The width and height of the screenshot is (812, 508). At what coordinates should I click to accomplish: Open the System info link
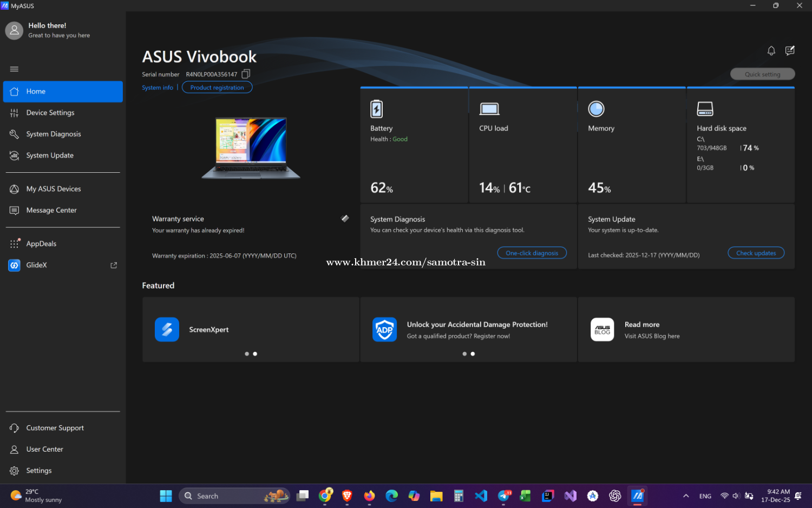click(158, 88)
